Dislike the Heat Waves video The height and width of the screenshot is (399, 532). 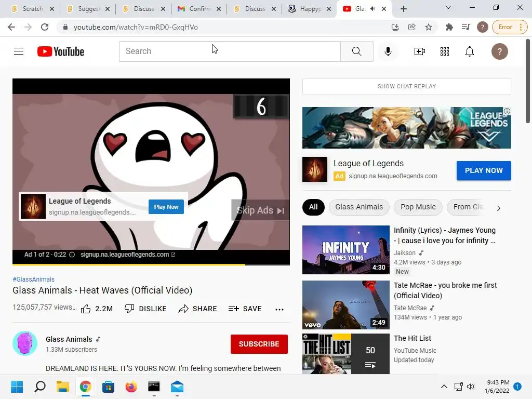[x=145, y=309]
